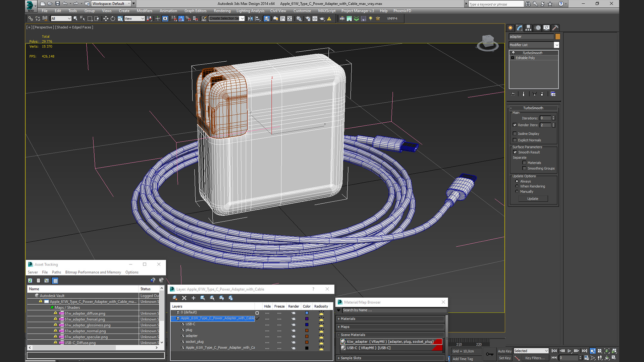Click the Auto Key button
644x362 pixels.
[504, 351]
